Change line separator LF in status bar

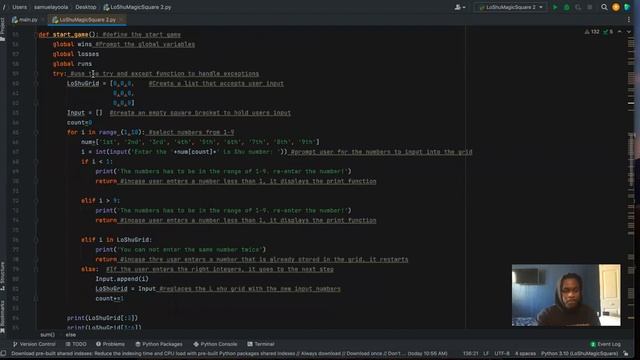click(x=486, y=353)
